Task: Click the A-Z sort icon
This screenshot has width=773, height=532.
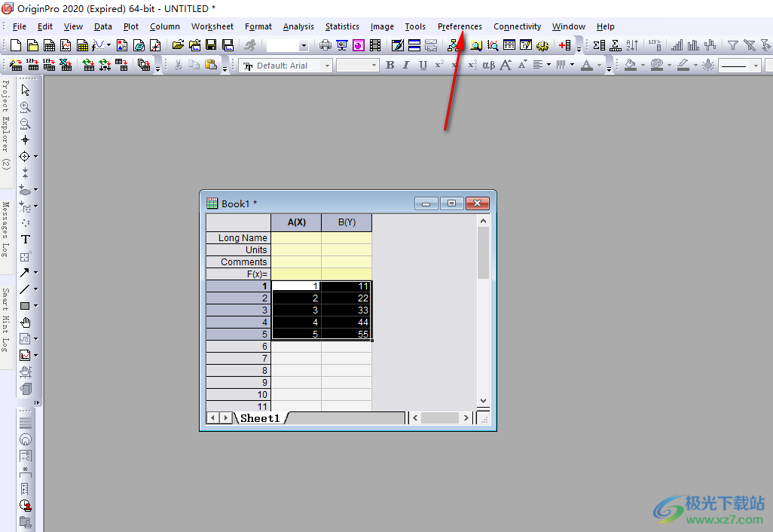Action: pyautogui.click(x=633, y=45)
